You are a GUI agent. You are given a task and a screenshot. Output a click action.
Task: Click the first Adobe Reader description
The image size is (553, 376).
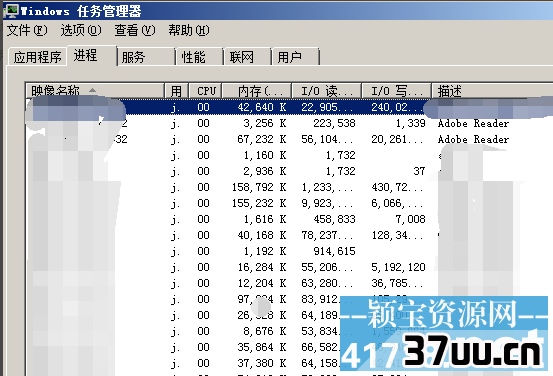[473, 123]
